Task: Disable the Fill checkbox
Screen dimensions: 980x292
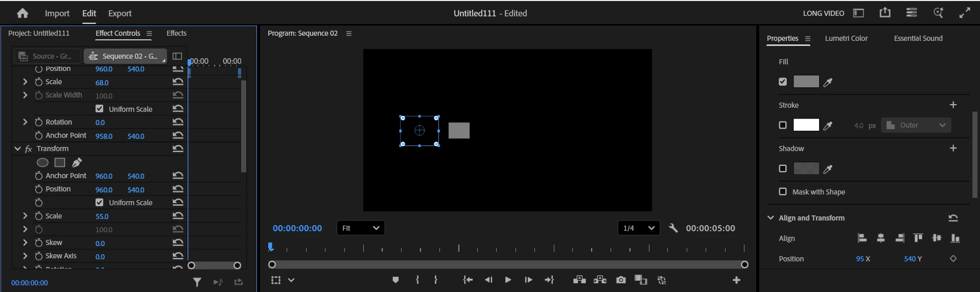Action: click(783, 82)
